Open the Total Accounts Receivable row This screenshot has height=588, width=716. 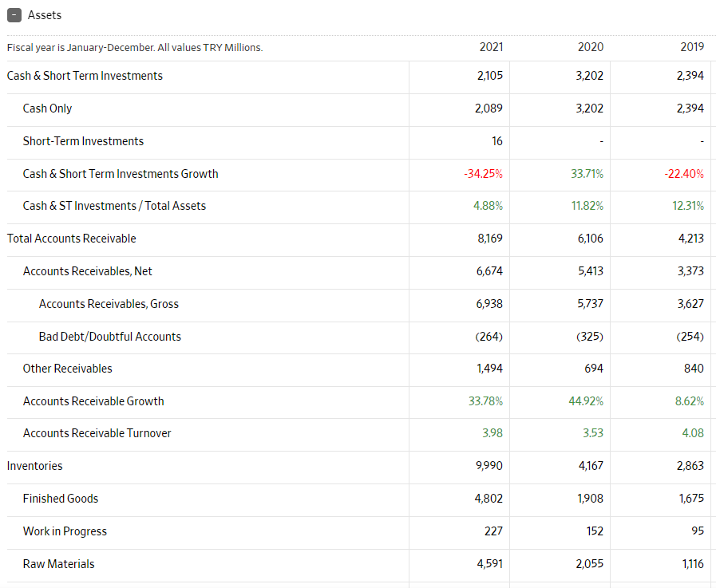click(x=69, y=239)
